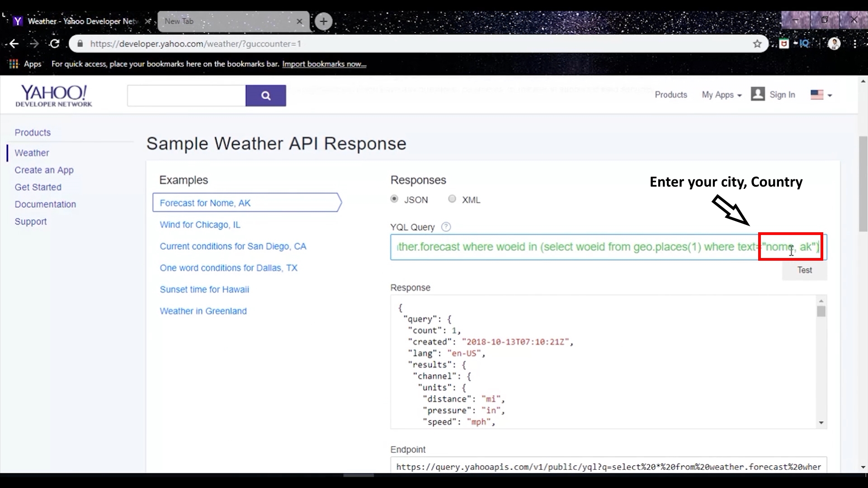Select the XML response radio button
The height and width of the screenshot is (488, 868).
(452, 199)
